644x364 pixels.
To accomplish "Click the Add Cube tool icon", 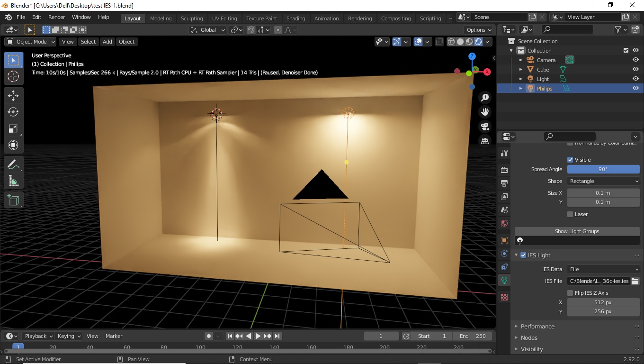I will [13, 200].
